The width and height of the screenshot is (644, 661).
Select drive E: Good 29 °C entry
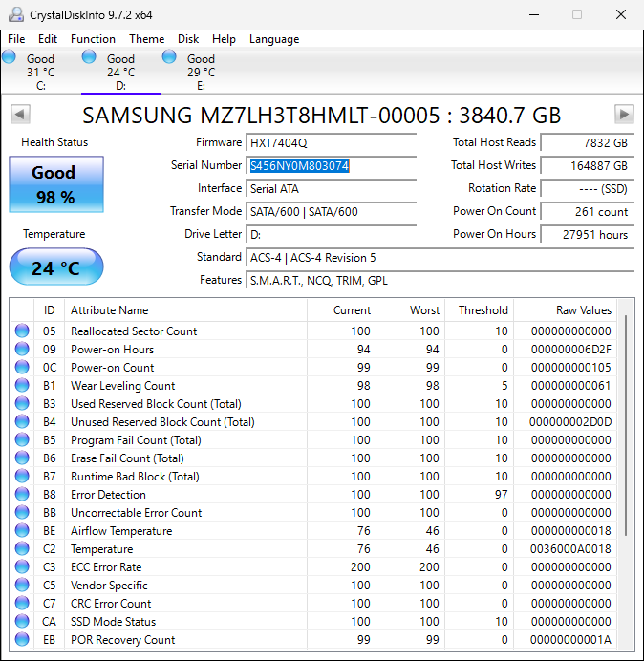pyautogui.click(x=202, y=72)
